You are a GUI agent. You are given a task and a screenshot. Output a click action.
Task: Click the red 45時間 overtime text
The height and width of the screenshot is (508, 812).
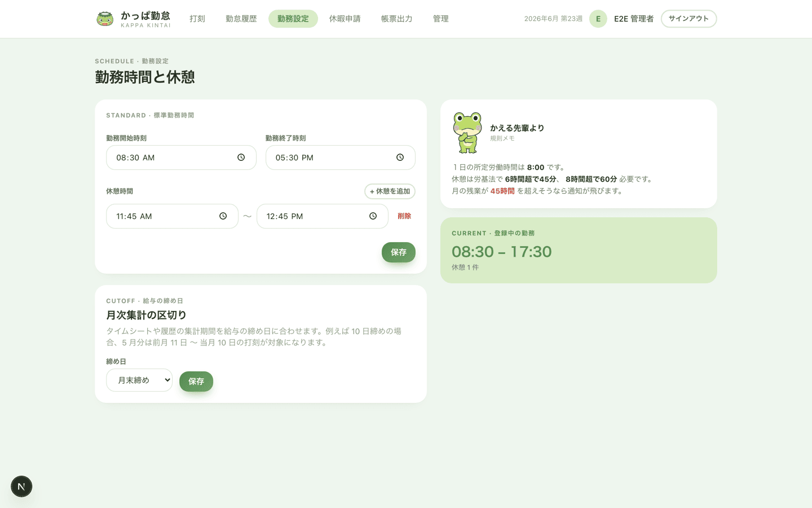pos(502,191)
